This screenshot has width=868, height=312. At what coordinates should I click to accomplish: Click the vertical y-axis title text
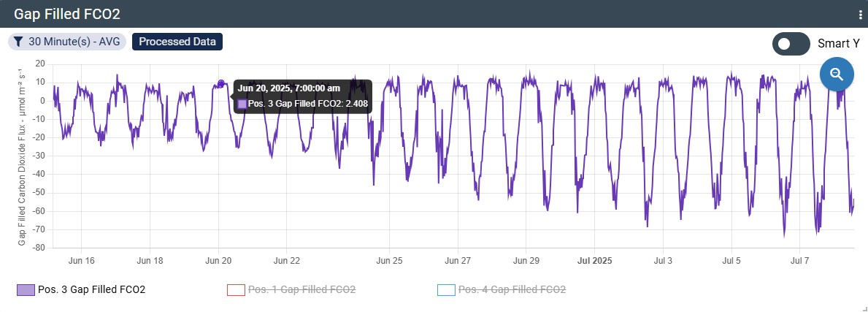point(23,157)
